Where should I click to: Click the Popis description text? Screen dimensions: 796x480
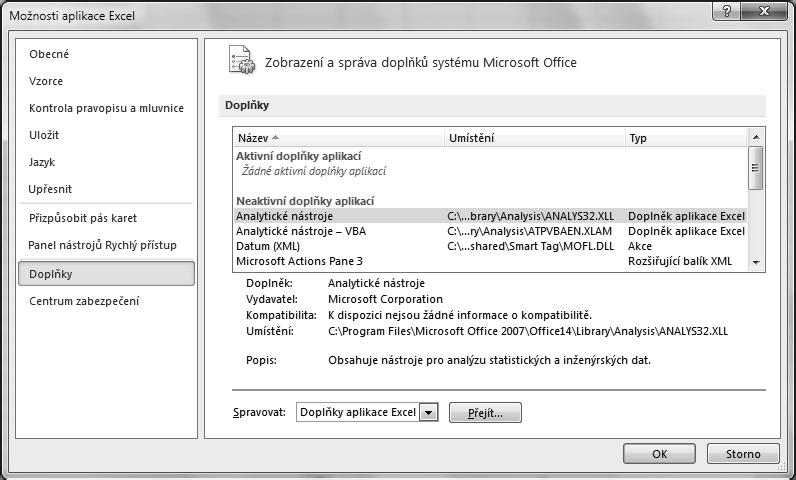click(x=489, y=361)
